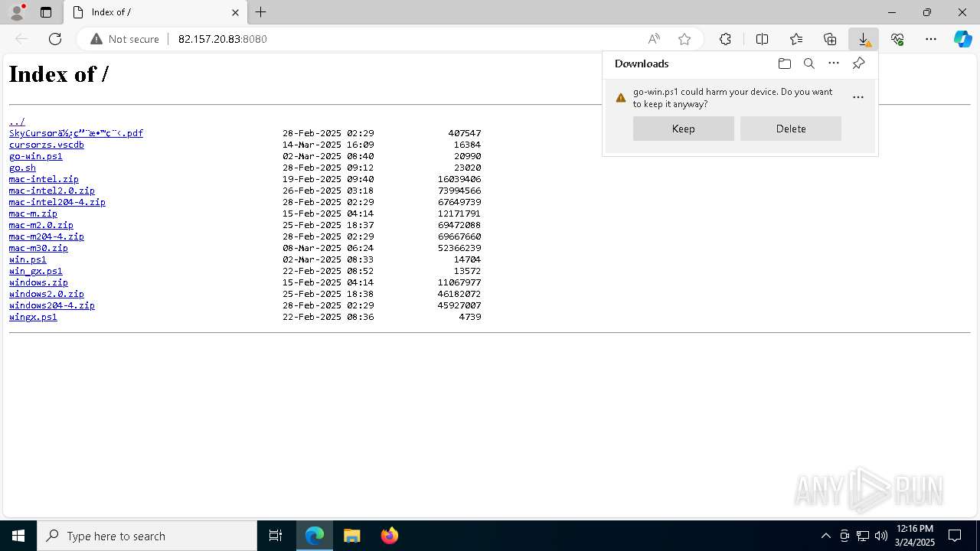Open the win.ps1 link
The height and width of the screenshot is (551, 980).
pos(28,259)
